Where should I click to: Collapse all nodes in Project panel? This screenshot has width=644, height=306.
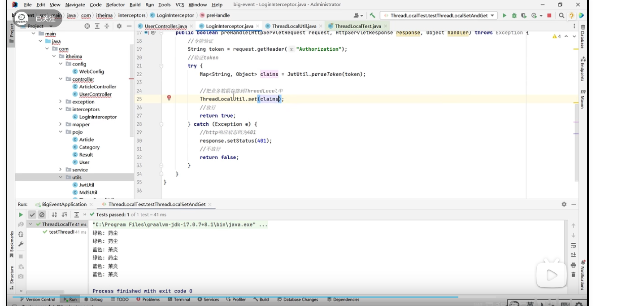pyautogui.click(x=107, y=26)
